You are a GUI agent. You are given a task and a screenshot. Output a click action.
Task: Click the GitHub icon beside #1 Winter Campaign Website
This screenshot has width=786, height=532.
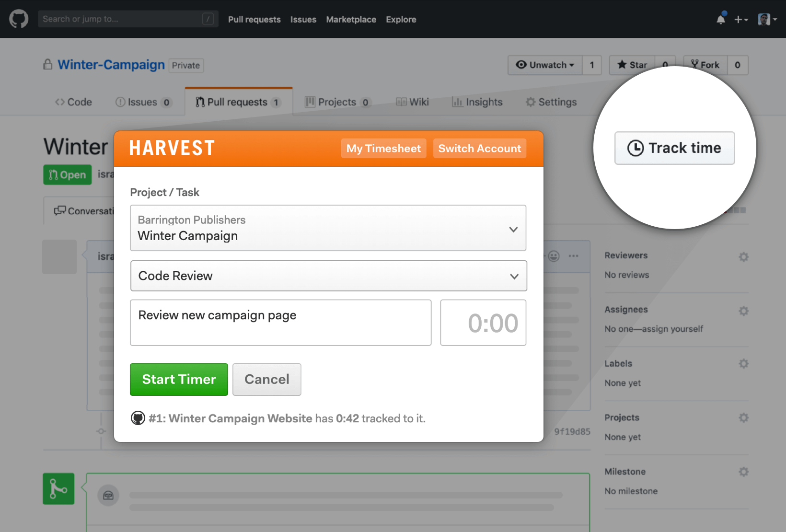[x=138, y=418]
